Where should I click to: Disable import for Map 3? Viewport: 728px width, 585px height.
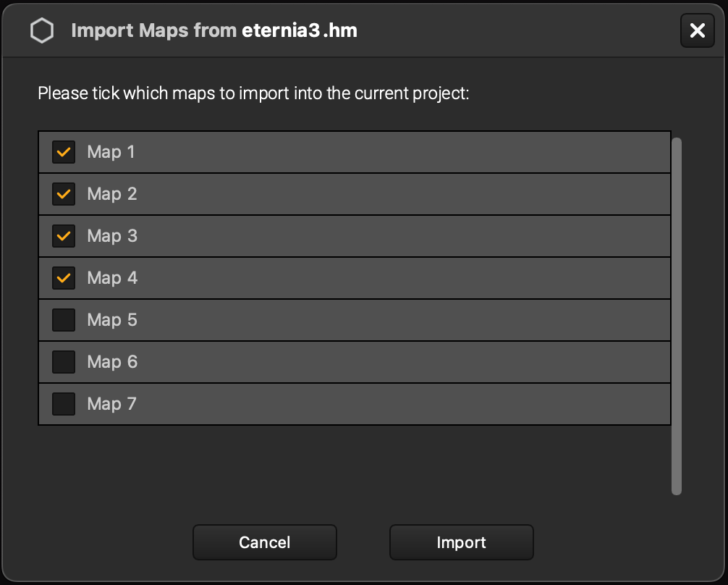[x=63, y=236]
